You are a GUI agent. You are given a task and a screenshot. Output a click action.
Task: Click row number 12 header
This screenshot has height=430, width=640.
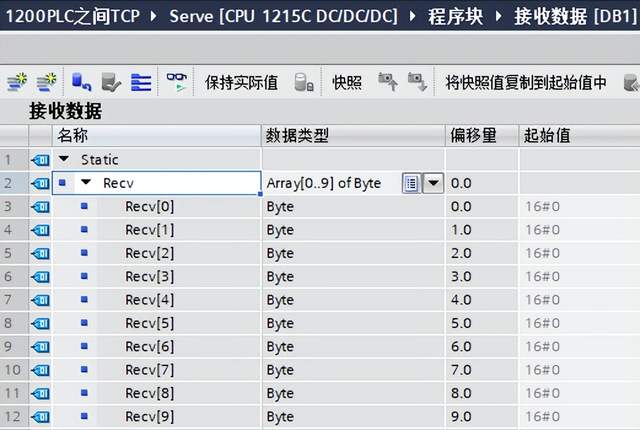pos(12,416)
